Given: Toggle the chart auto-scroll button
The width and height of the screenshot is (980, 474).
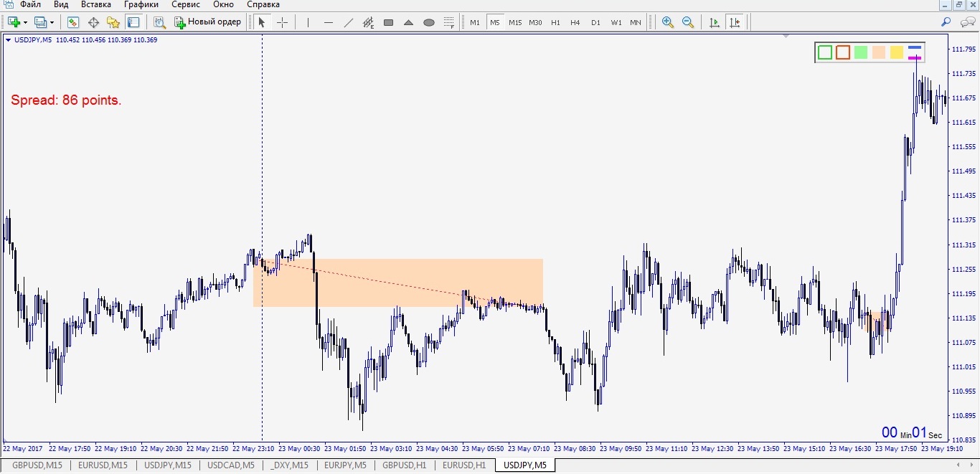Looking at the screenshot, I should point(714,22).
